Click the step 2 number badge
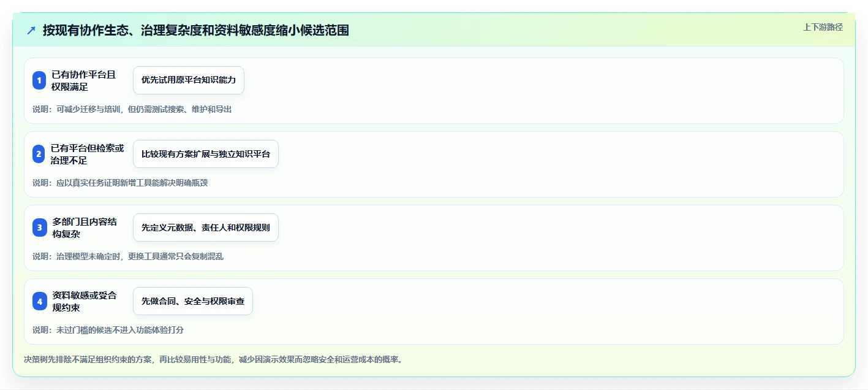Image resolution: width=868 pixels, height=390 pixels. click(39, 154)
